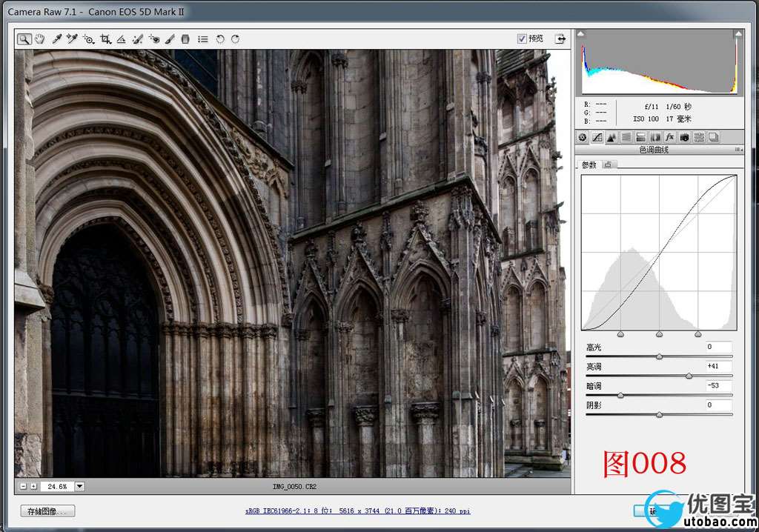The image size is (759, 532).
Task: Choose the Straighten tool
Action: 122,39
